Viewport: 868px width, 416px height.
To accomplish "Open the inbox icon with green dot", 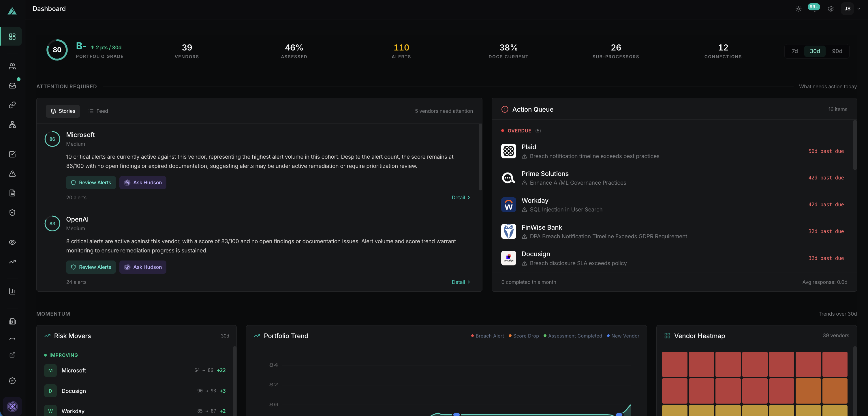I will (x=12, y=86).
